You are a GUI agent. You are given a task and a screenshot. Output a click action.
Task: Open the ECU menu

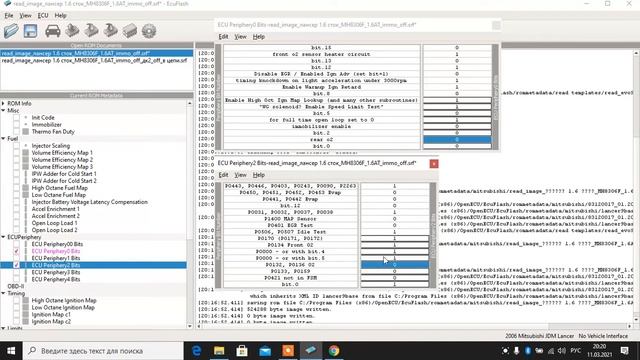coord(43,16)
